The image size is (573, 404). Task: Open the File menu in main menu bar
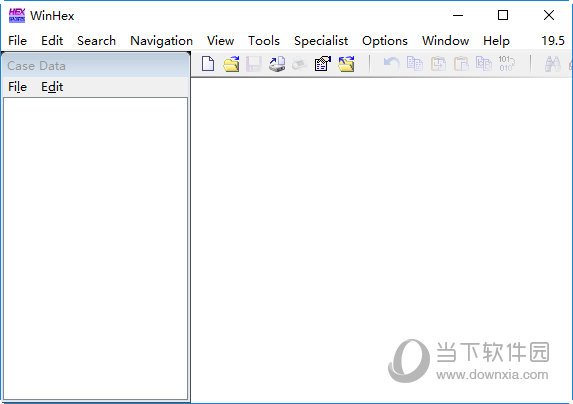(17, 41)
